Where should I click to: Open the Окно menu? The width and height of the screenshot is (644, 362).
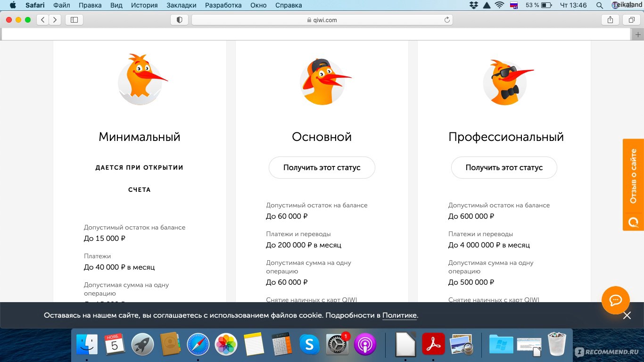coord(258,5)
